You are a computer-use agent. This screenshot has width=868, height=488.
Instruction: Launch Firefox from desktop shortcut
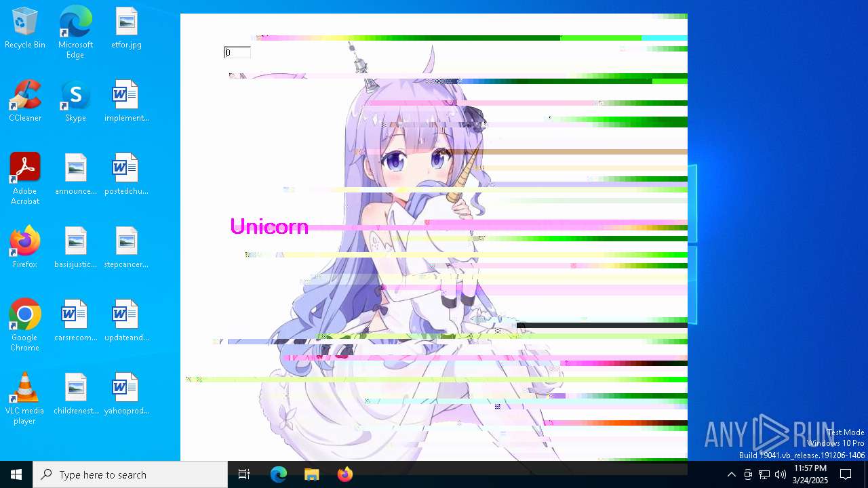point(25,248)
